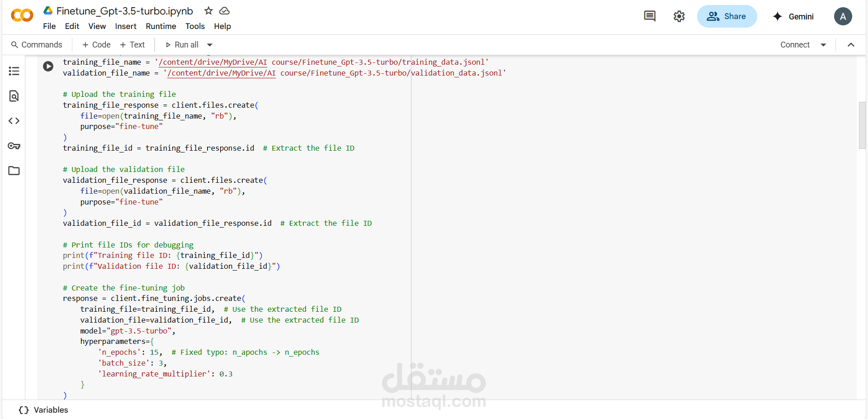This screenshot has height=419, width=868.
Task: Click the cloud save status icon
Action: click(224, 10)
